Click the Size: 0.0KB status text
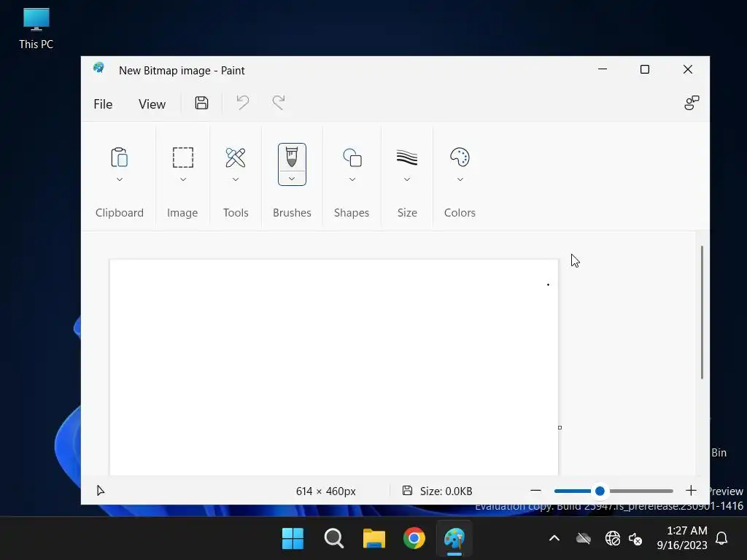The height and width of the screenshot is (560, 747). pos(446,491)
